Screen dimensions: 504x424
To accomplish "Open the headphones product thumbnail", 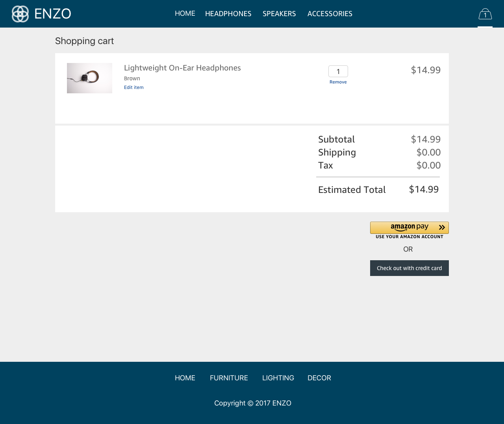I will tap(89, 78).
